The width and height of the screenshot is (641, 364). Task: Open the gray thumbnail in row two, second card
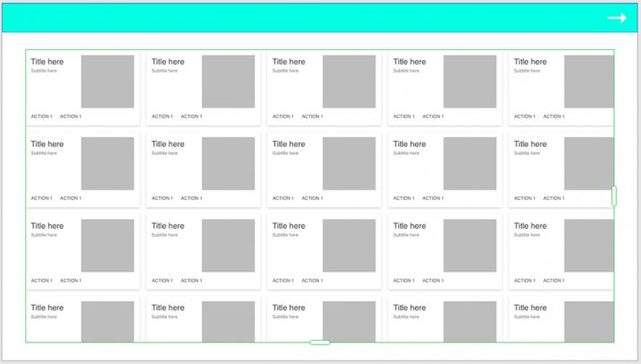pos(228,163)
